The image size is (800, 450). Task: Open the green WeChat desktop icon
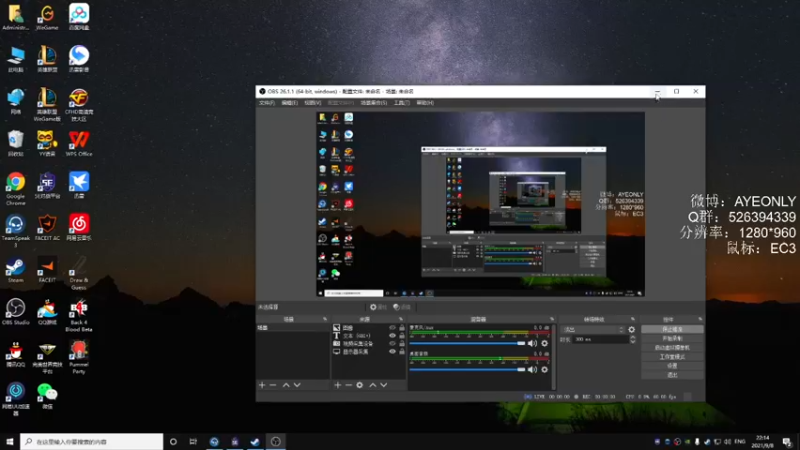[47, 396]
